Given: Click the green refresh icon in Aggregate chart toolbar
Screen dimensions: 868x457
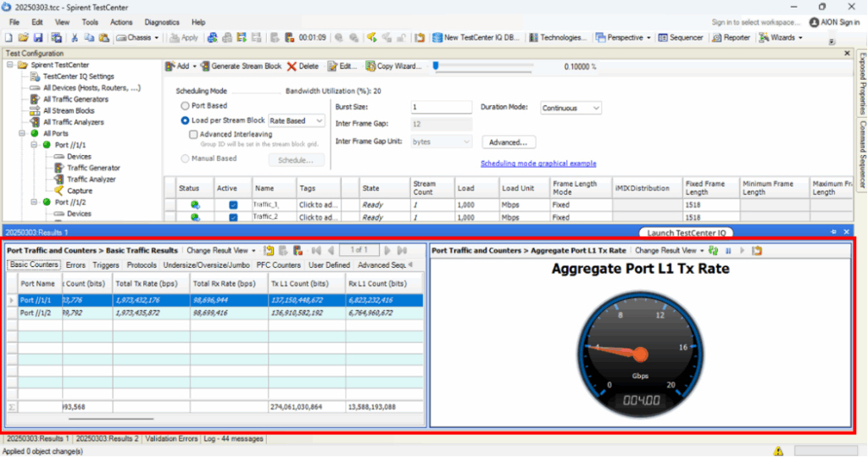Looking at the screenshot, I should coord(714,251).
